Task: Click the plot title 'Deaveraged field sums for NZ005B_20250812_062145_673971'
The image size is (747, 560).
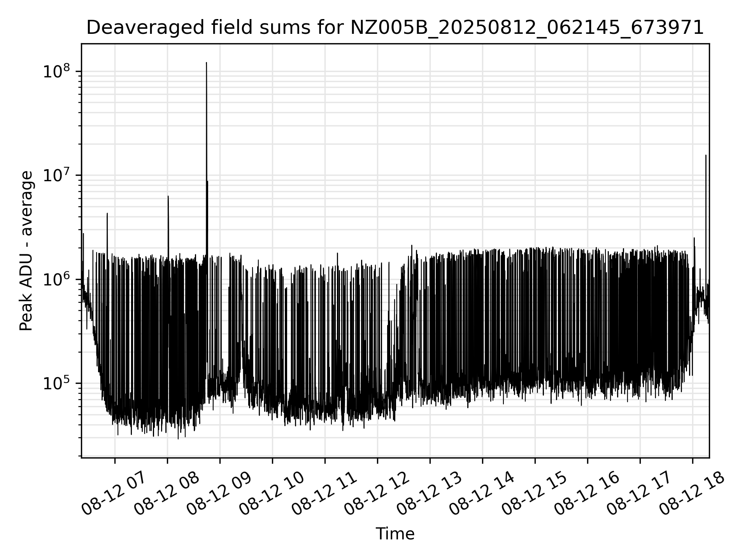Action: click(x=395, y=28)
